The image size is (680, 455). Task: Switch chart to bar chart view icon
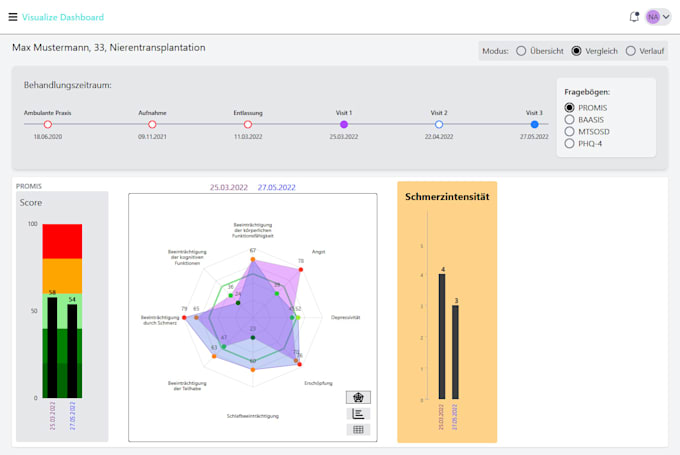[x=358, y=413]
